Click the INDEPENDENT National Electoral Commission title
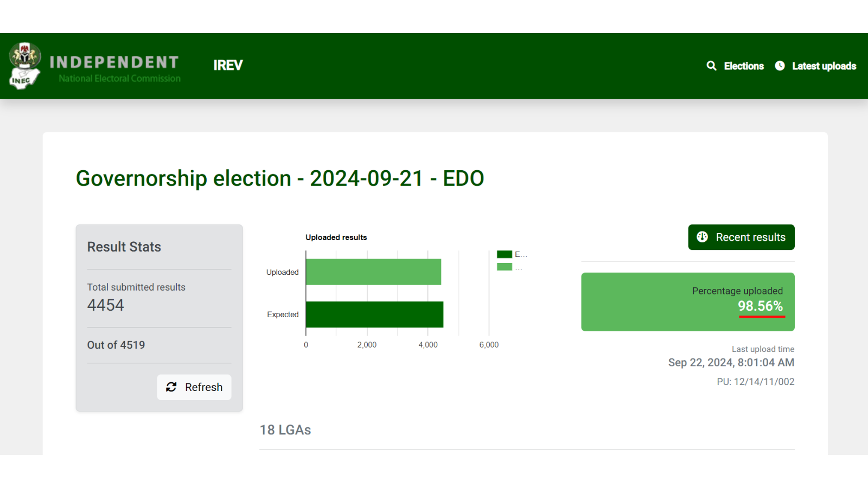The height and width of the screenshot is (488, 868). 115,69
